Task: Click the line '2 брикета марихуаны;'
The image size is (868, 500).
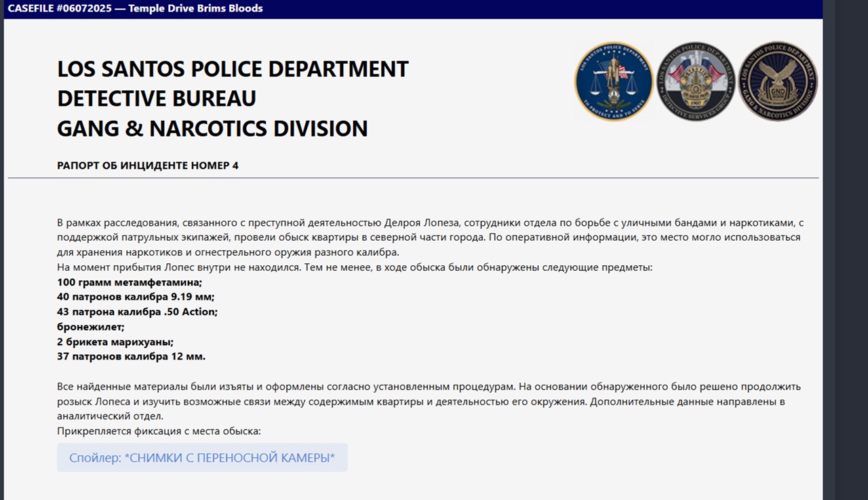Action: click(115, 342)
